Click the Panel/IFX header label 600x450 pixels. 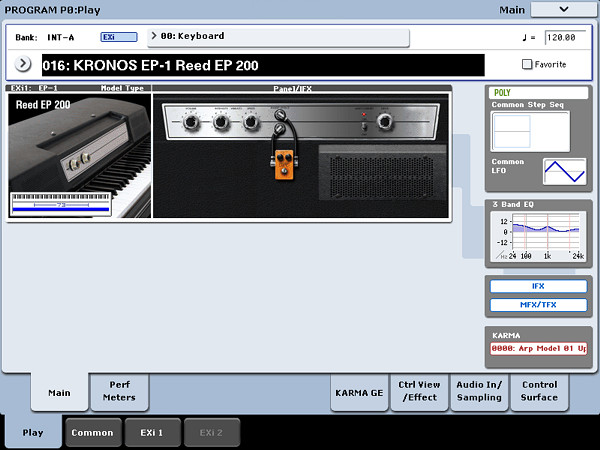coord(292,89)
